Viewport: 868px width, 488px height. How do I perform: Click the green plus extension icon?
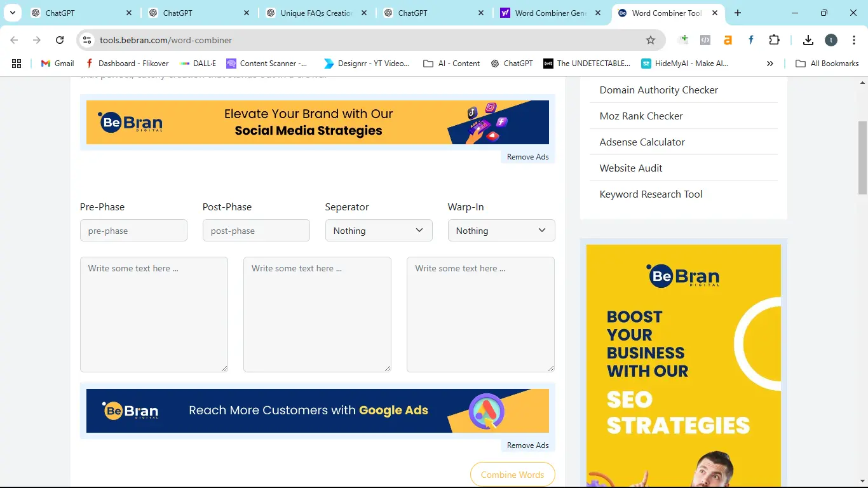[684, 39]
